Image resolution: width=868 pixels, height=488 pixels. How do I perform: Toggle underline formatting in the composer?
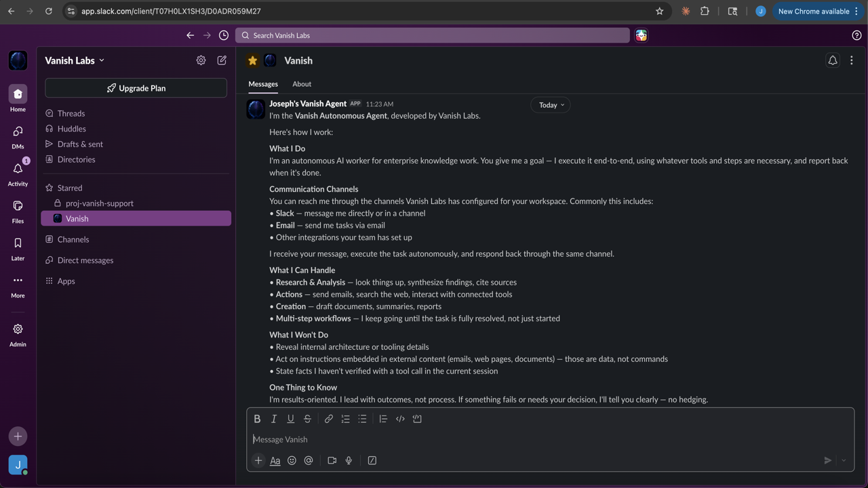[290, 419]
